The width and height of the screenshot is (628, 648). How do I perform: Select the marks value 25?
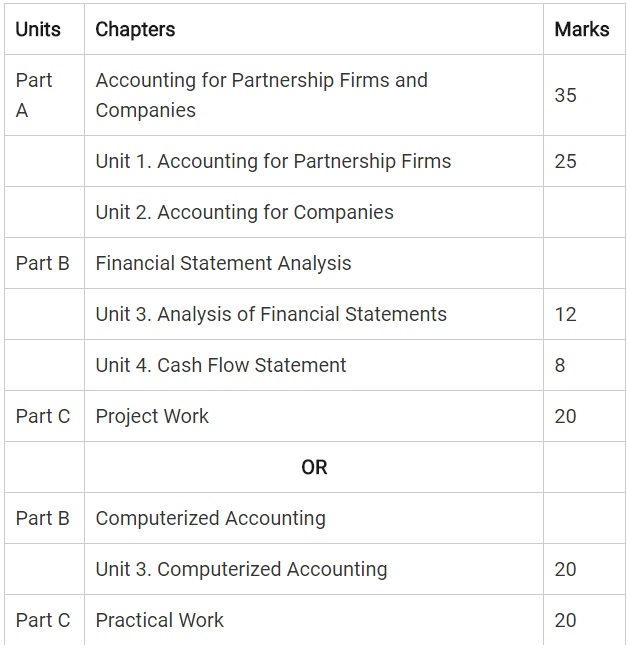click(x=565, y=161)
